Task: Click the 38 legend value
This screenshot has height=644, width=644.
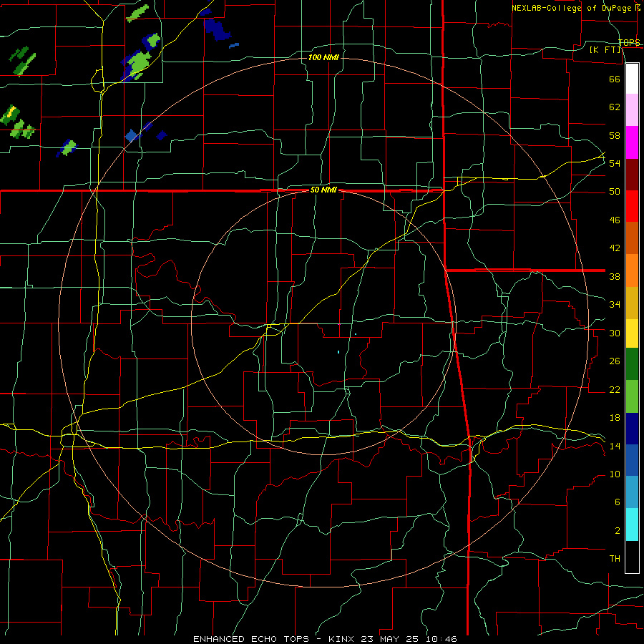Action: tap(615, 276)
